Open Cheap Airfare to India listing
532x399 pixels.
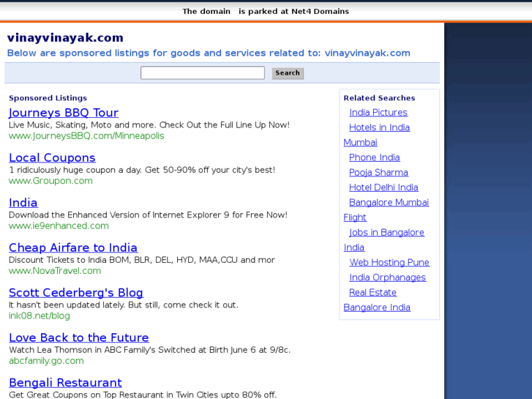click(x=73, y=247)
